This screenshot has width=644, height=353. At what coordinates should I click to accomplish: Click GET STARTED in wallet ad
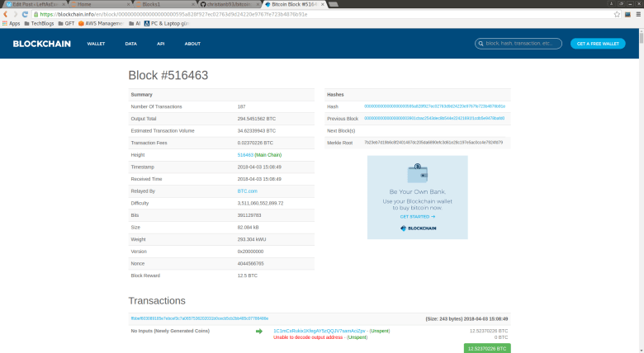(x=417, y=217)
